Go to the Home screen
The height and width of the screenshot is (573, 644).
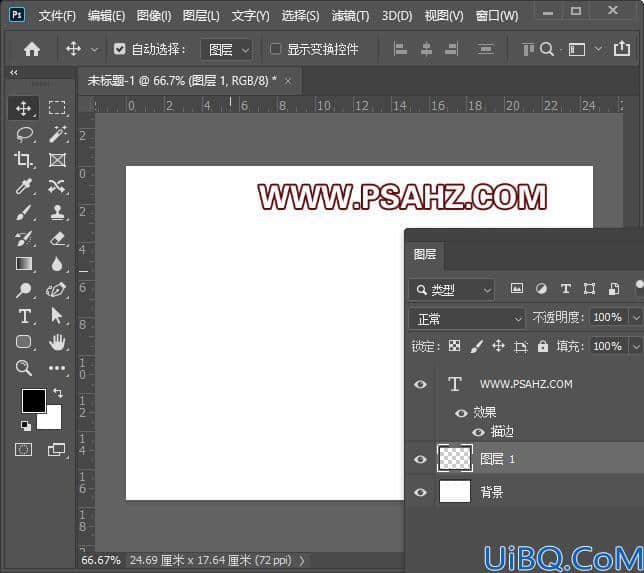click(x=32, y=49)
